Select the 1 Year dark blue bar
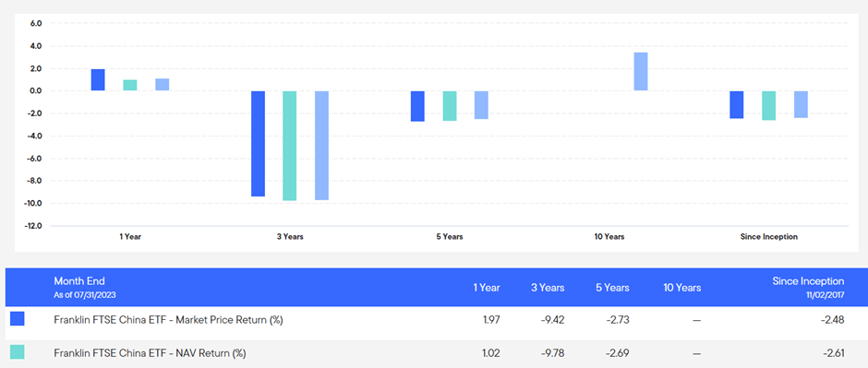Viewport: 868px width, 368px height. pyautogui.click(x=98, y=80)
